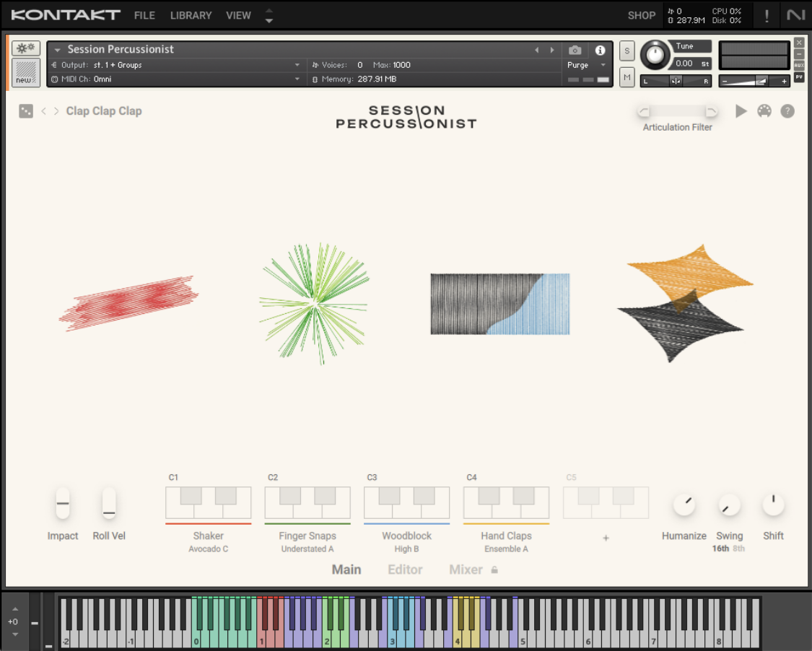This screenshot has height=651, width=812.
Task: Solo the instrument with the S button
Action: (x=627, y=51)
